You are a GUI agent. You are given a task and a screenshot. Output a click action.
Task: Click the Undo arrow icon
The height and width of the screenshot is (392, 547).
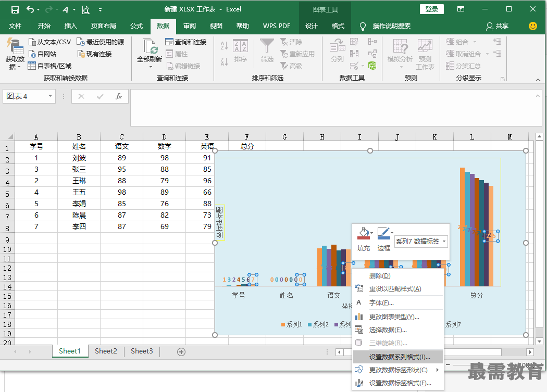click(30, 10)
